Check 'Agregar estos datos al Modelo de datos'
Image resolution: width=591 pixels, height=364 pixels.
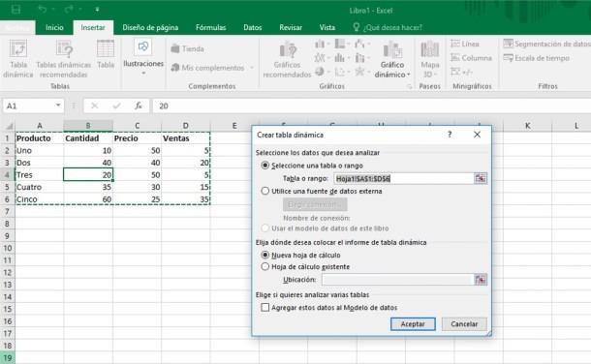click(264, 307)
